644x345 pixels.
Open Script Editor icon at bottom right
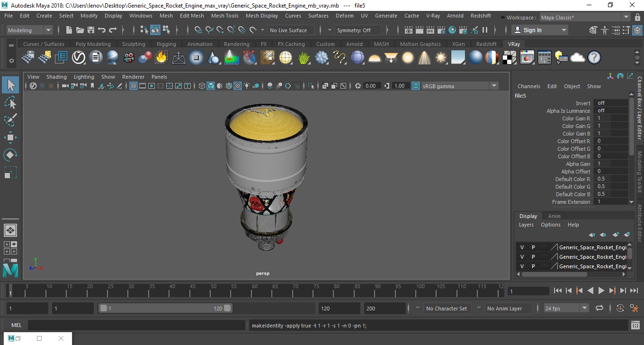coord(635,326)
